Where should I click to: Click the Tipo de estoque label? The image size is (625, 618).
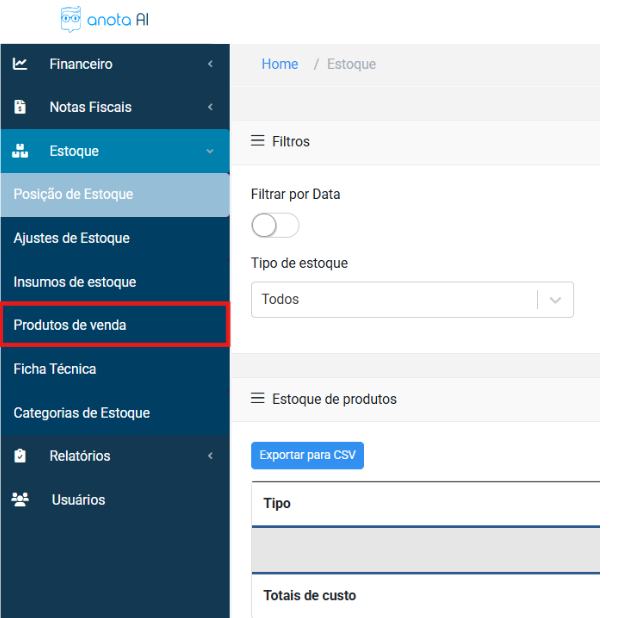(x=299, y=263)
